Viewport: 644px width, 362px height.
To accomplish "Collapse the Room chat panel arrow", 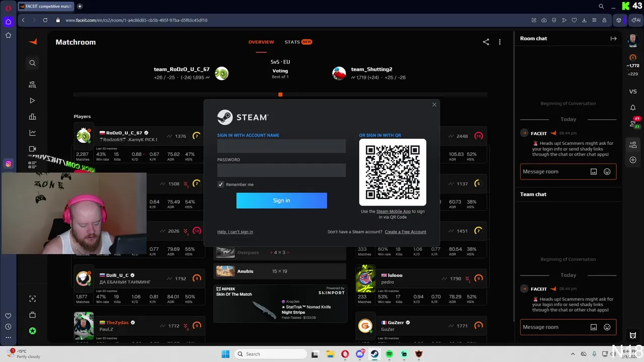I will tap(613, 38).
